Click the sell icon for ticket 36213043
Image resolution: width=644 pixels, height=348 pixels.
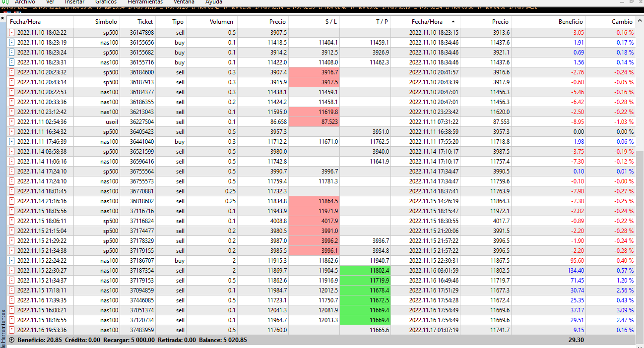[12, 112]
